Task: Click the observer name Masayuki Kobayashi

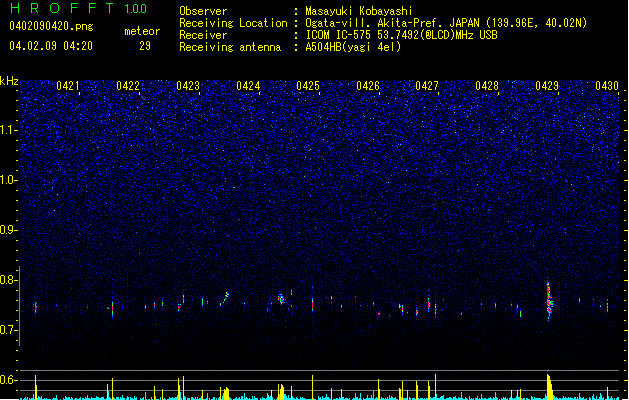Action: (x=359, y=11)
